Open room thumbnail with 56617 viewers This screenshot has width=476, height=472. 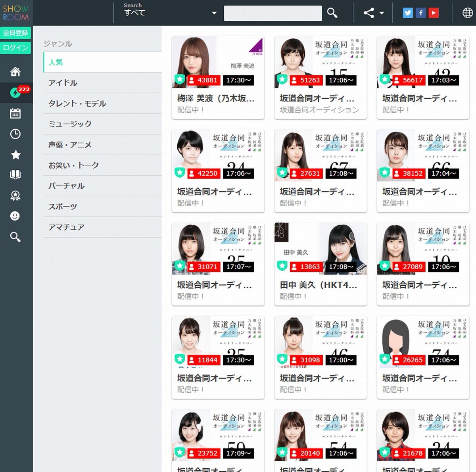[x=423, y=62]
